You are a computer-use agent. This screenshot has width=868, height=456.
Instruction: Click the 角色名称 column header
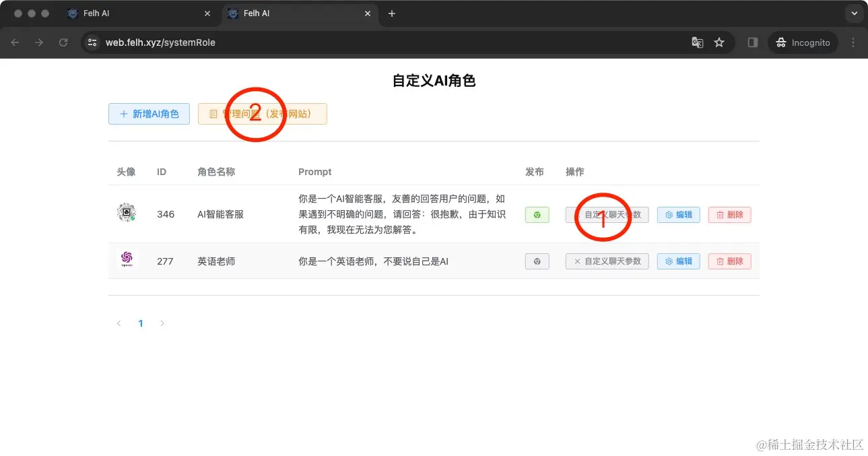point(216,172)
